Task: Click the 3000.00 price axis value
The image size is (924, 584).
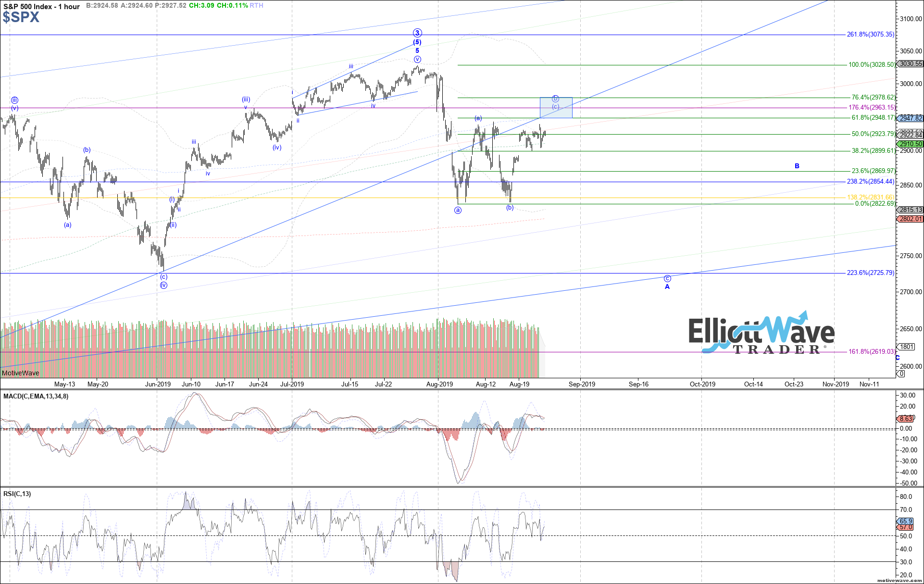Action: tap(912, 84)
